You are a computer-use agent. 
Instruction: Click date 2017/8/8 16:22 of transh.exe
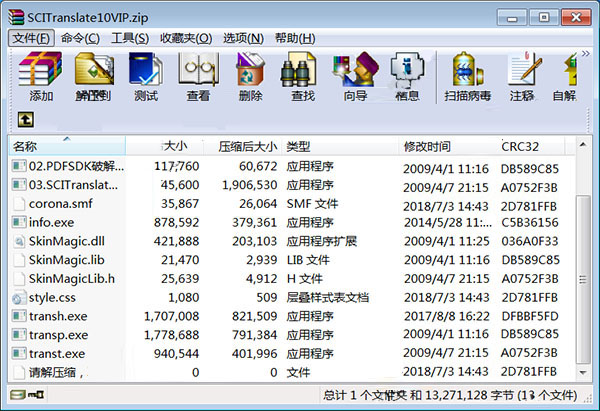pos(447,316)
